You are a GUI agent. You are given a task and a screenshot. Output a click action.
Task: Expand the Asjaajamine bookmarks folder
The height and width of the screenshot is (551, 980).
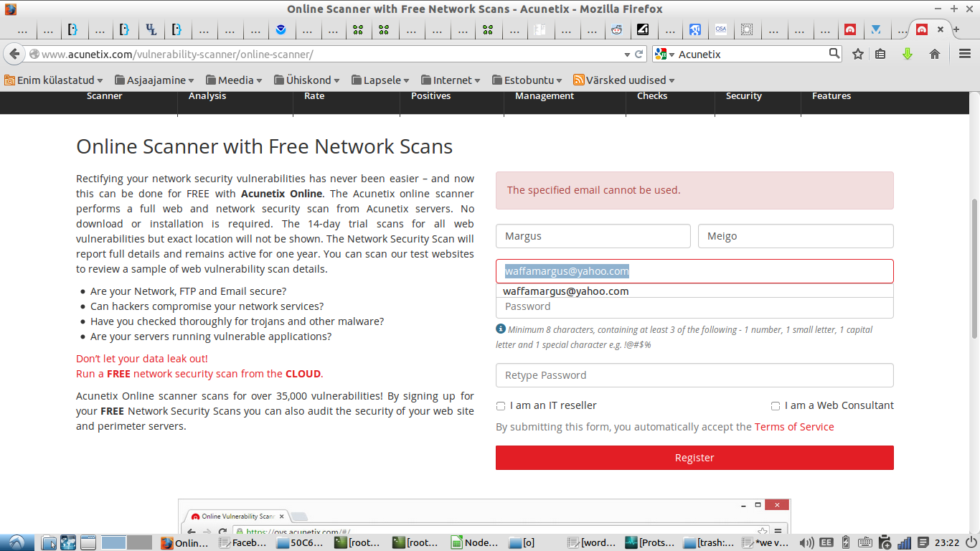155,80
